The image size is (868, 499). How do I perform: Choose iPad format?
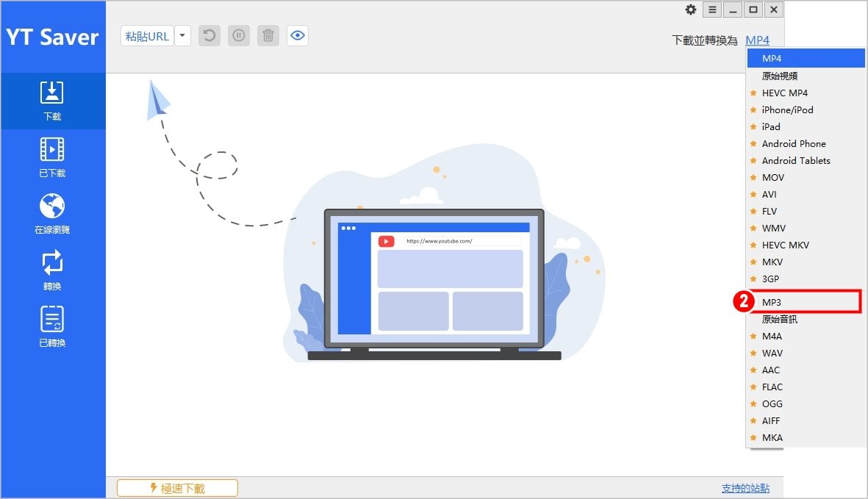coord(806,126)
